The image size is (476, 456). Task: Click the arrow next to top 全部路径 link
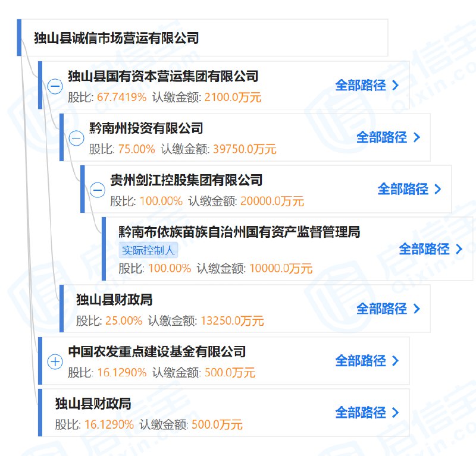(x=396, y=84)
